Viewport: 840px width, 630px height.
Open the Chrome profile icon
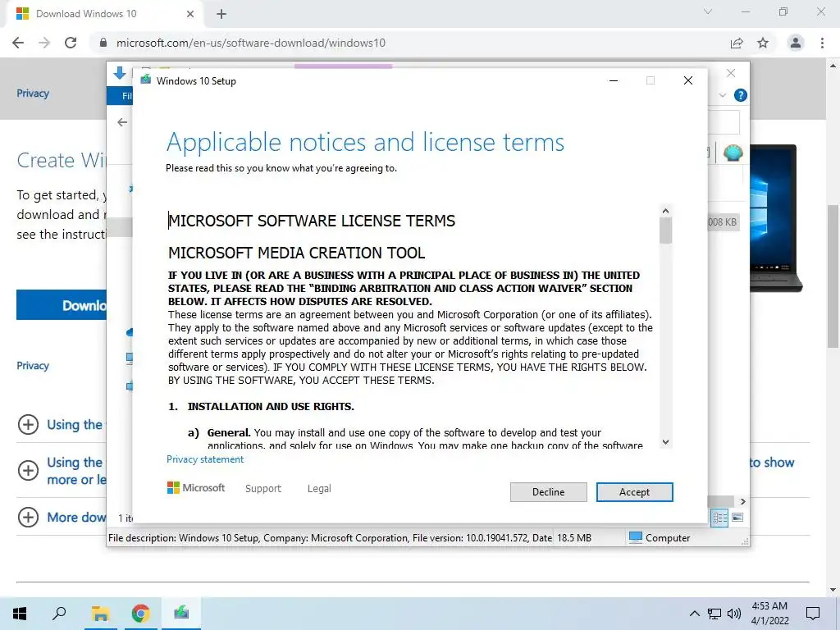tap(796, 43)
